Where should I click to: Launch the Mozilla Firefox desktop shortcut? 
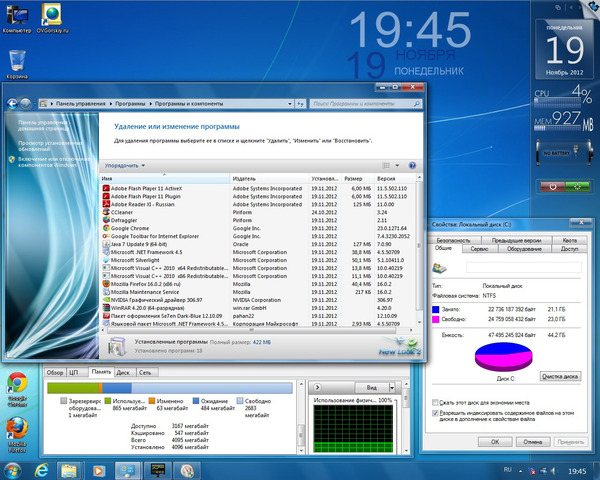[x=17, y=434]
